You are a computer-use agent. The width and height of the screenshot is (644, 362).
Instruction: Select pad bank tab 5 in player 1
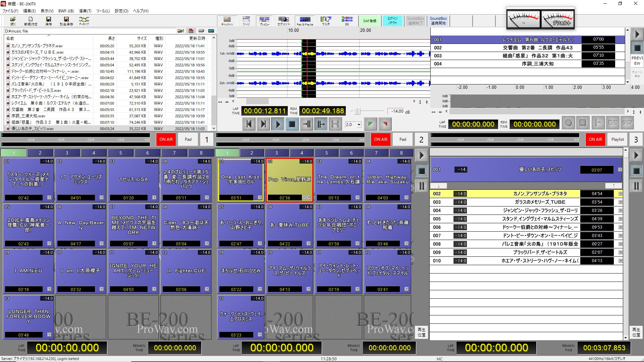pos(121,153)
